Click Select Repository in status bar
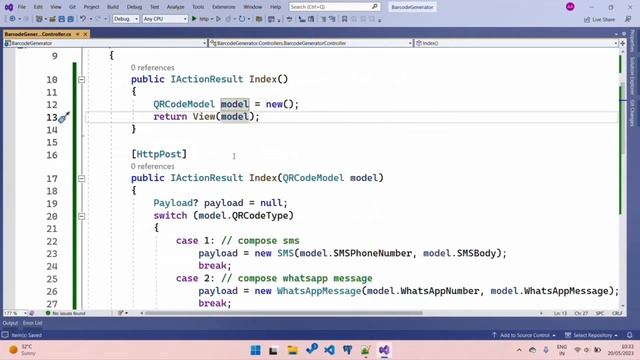Image resolution: width=640 pixels, height=360 pixels. coord(591,335)
